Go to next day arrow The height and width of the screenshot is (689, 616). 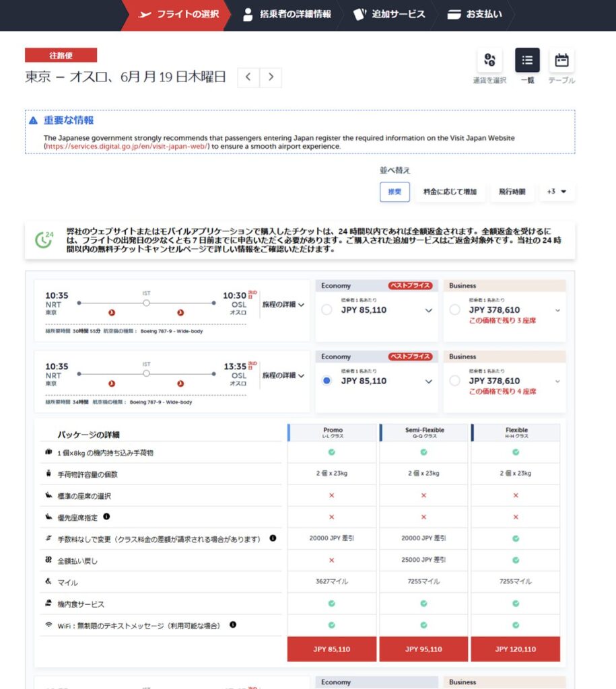(x=271, y=77)
